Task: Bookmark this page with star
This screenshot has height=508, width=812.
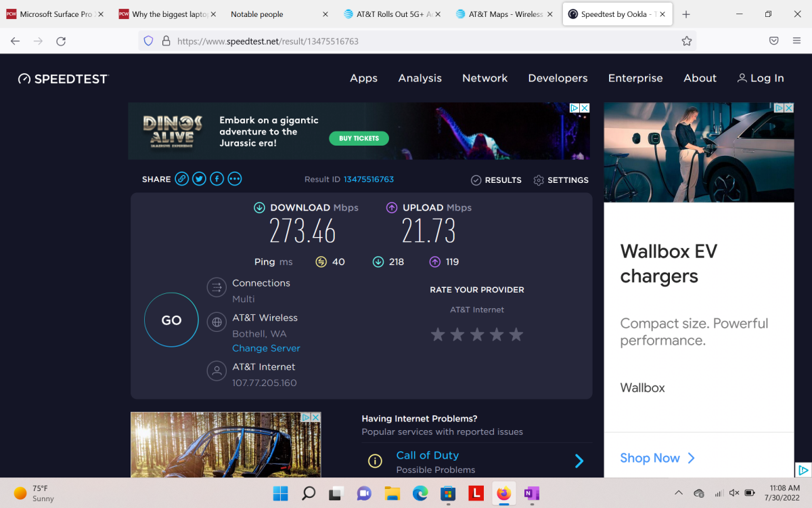Action: (x=687, y=41)
